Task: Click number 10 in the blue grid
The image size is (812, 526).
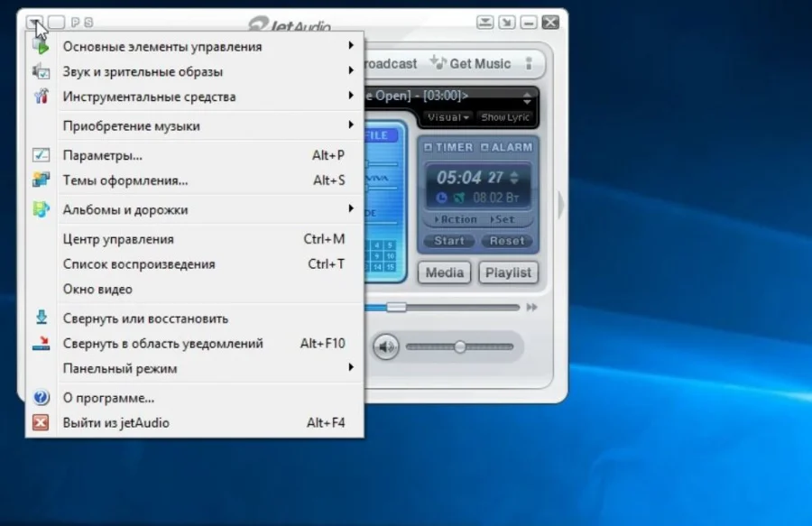Action: (390, 255)
